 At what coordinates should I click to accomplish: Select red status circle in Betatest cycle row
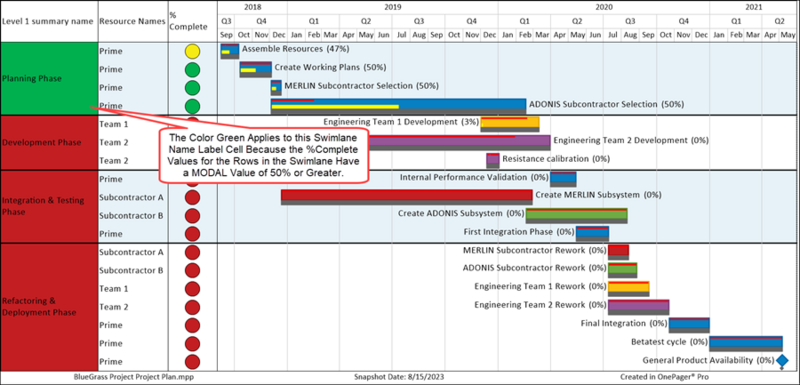pos(192,343)
